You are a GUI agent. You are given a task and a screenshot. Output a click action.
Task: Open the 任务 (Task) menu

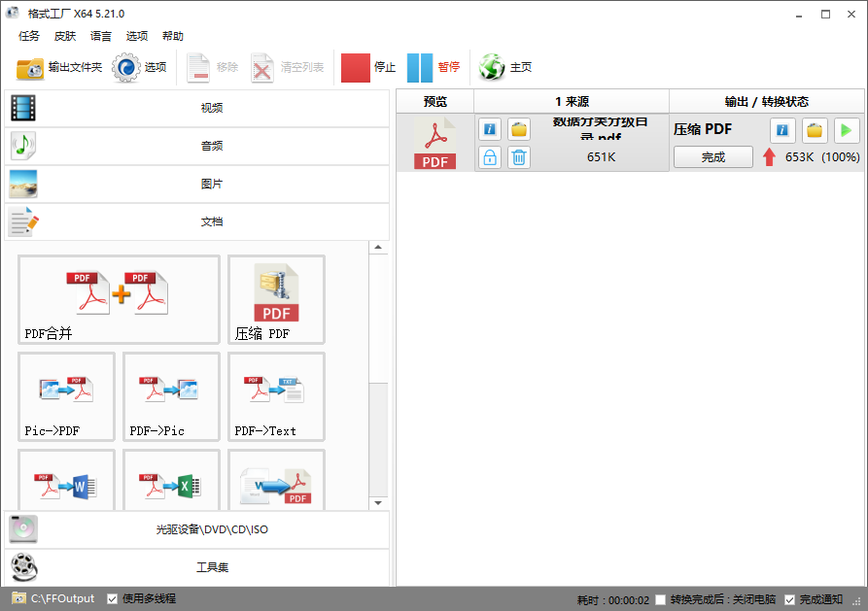click(x=28, y=36)
